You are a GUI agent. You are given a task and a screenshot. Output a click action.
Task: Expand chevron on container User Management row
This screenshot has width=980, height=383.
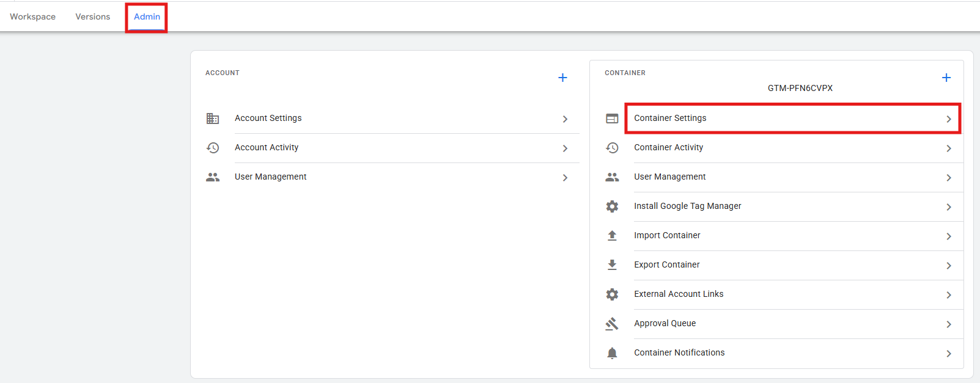point(949,178)
